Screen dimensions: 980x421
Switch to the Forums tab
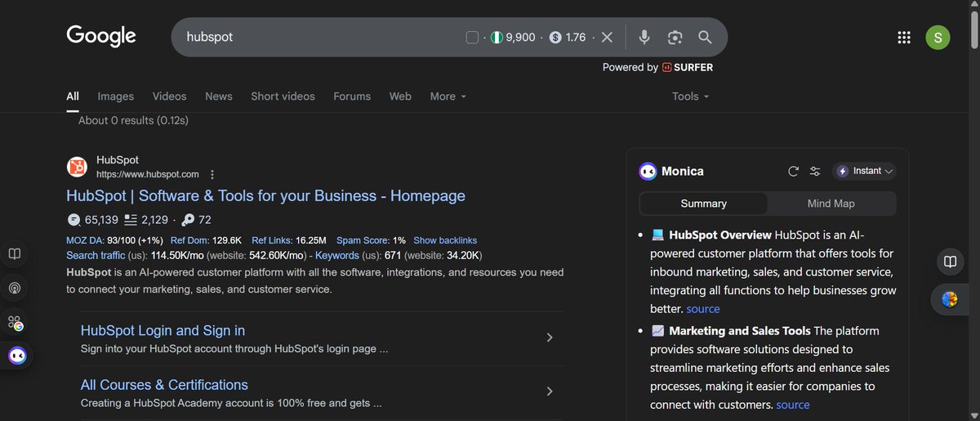(352, 96)
